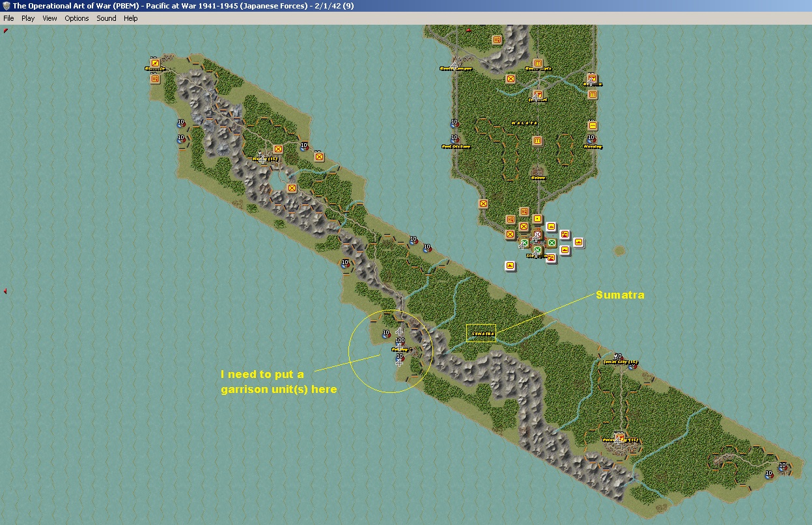Open the Sound menu
This screenshot has height=525, width=812.
click(106, 18)
